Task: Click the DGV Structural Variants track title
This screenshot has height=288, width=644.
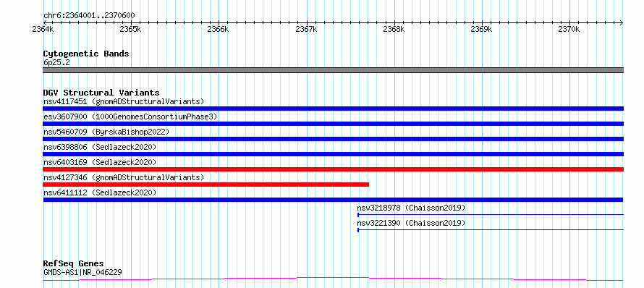Action: [x=101, y=93]
